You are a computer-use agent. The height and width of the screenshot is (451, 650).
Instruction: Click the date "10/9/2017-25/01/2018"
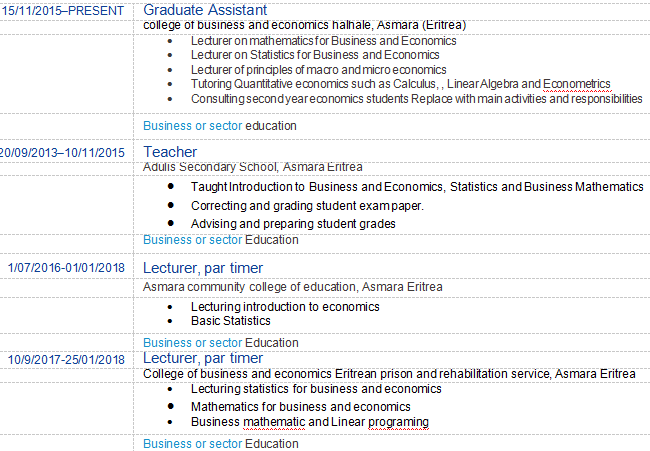[66, 359]
